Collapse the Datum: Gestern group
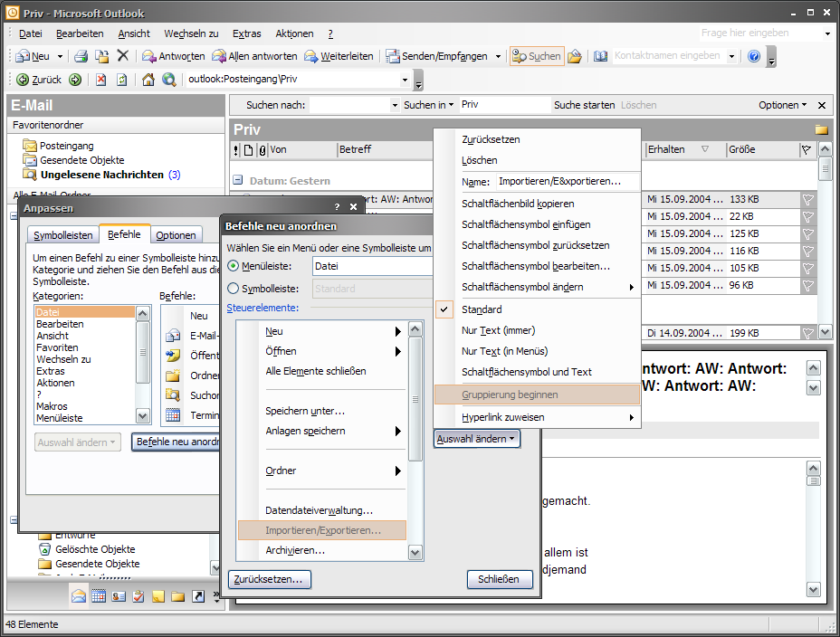 238,180
